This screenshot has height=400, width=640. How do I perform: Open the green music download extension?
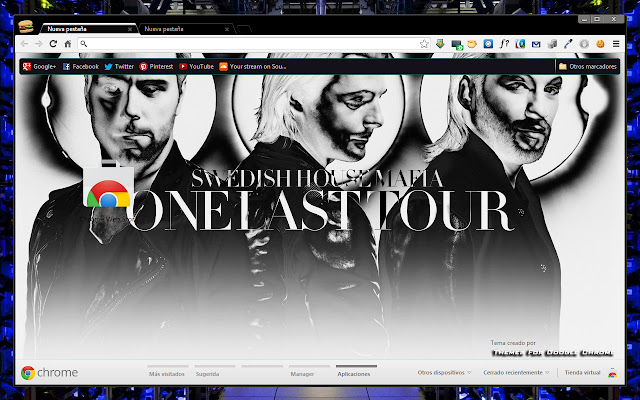440,44
